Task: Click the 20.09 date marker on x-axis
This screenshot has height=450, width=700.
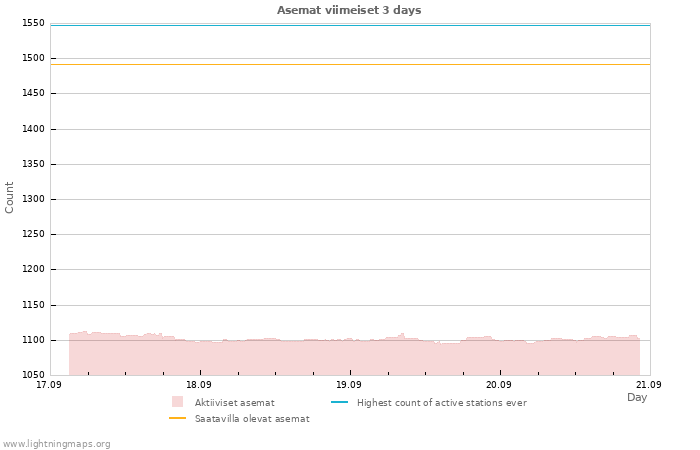Action: [x=499, y=385]
